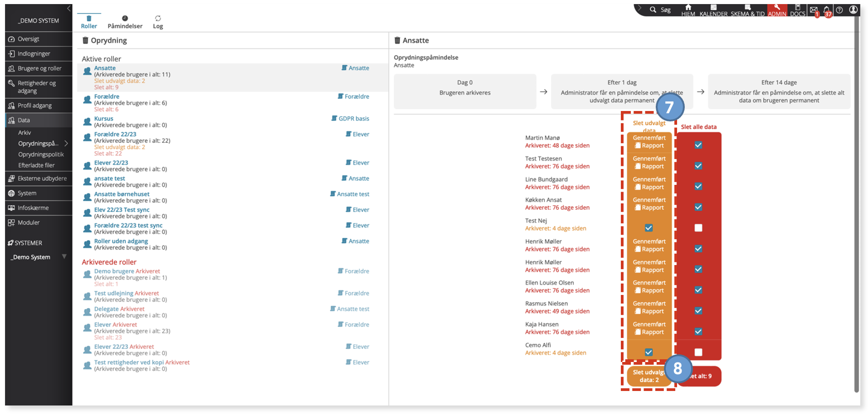The width and height of the screenshot is (868, 415).
Task: Open Arkiv submenu item
Action: (x=24, y=133)
